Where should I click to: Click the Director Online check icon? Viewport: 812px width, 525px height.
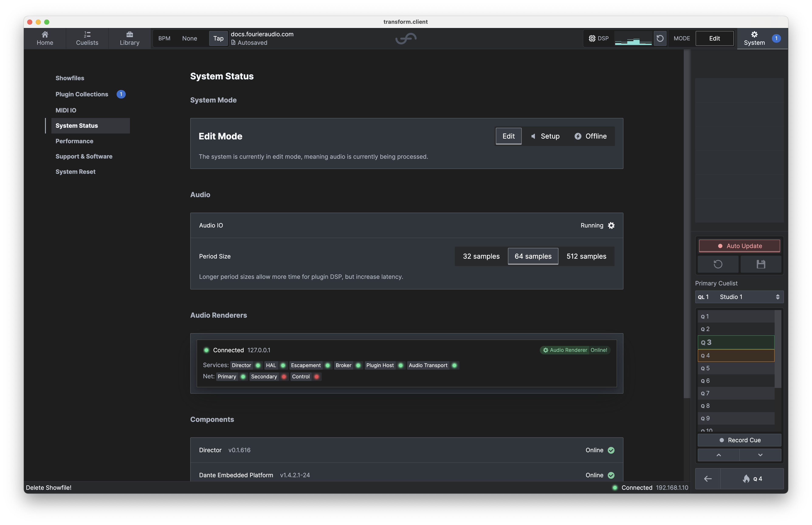(x=611, y=450)
